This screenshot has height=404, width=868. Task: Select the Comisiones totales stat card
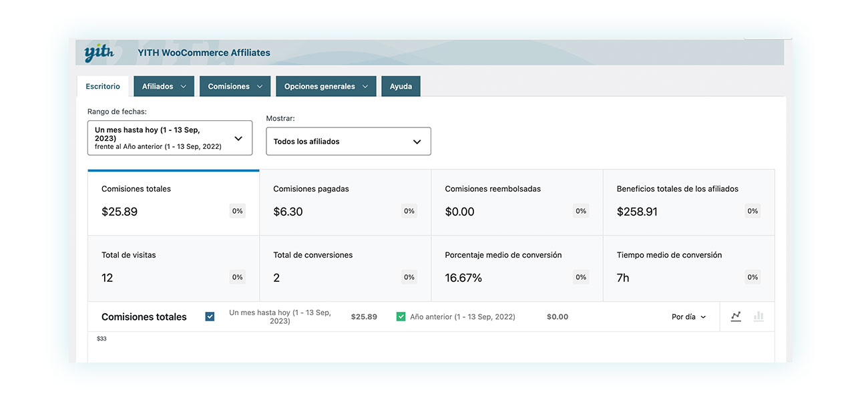pyautogui.click(x=174, y=202)
